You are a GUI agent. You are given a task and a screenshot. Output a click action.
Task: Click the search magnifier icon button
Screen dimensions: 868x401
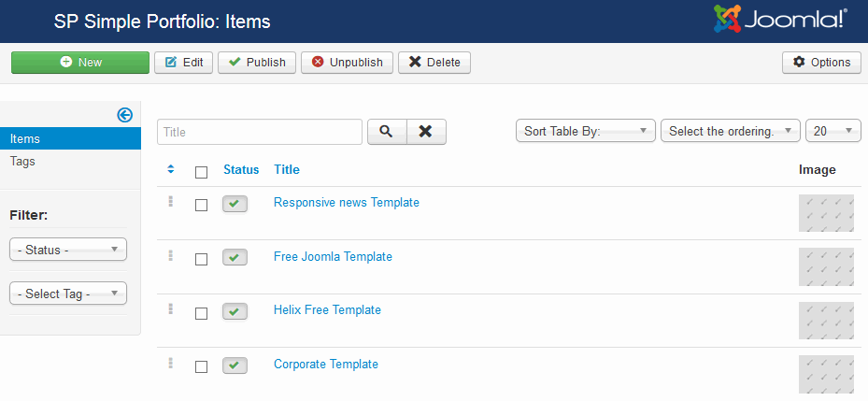point(387,132)
